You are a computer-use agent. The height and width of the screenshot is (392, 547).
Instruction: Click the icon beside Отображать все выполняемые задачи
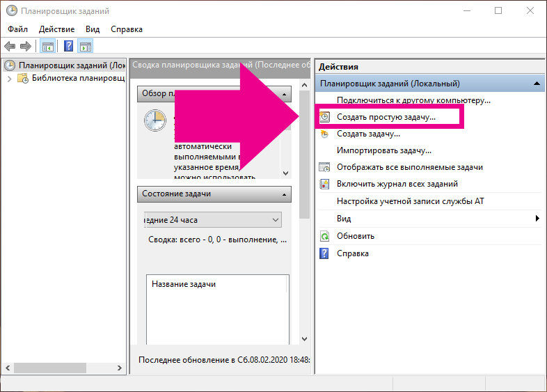coord(324,167)
